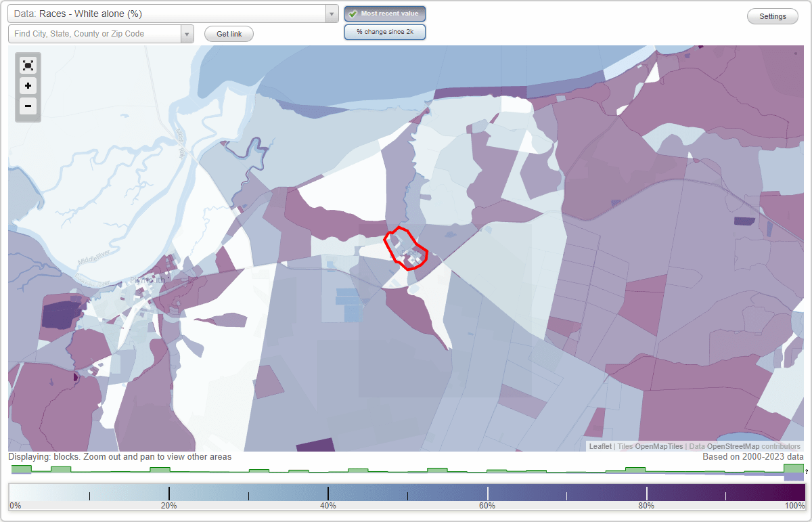812x522 pixels.
Task: Click the fullscreen extent icon on the map
Action: 28,65
